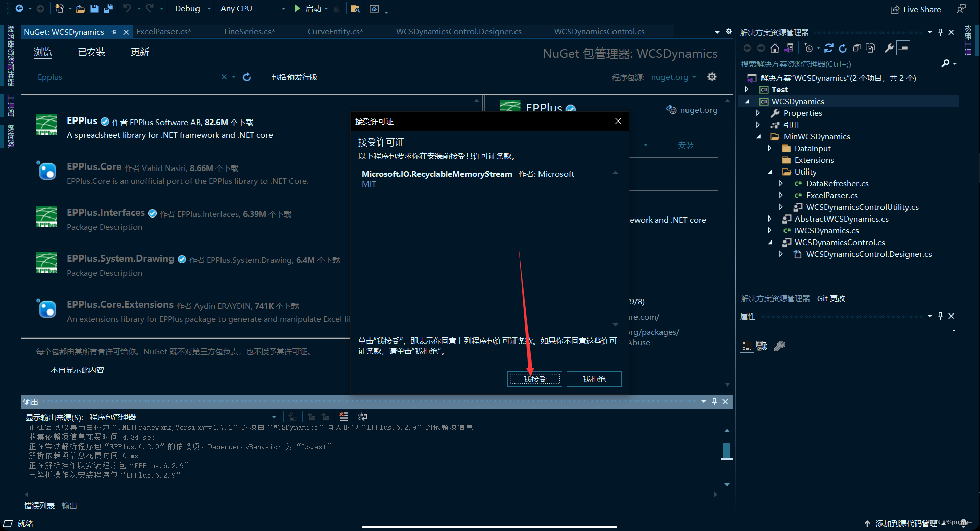
Task: Click collapse all icon in Solution Explorer
Action: tap(856, 48)
